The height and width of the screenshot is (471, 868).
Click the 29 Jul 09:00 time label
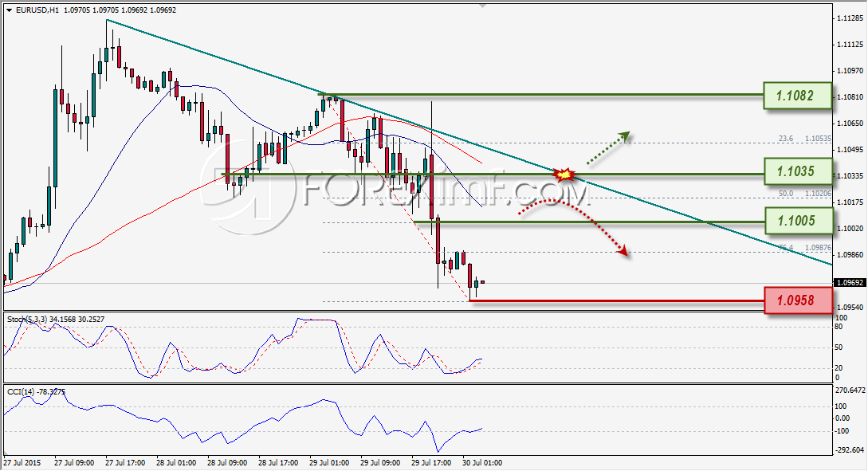pos(379,462)
